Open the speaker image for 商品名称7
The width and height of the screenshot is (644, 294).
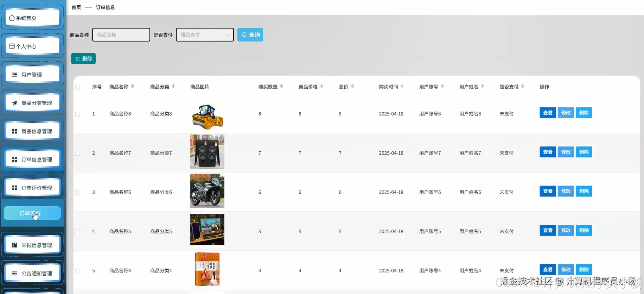[207, 151]
